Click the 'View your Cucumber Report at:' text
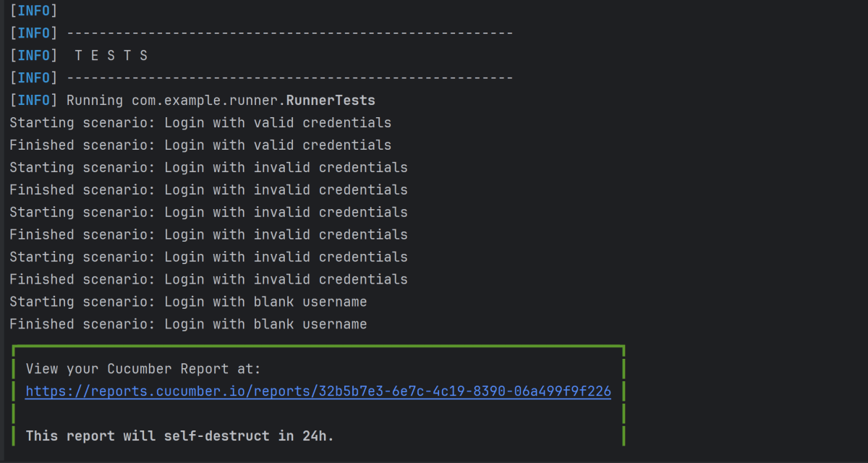This screenshot has width=868, height=463. [x=143, y=369]
